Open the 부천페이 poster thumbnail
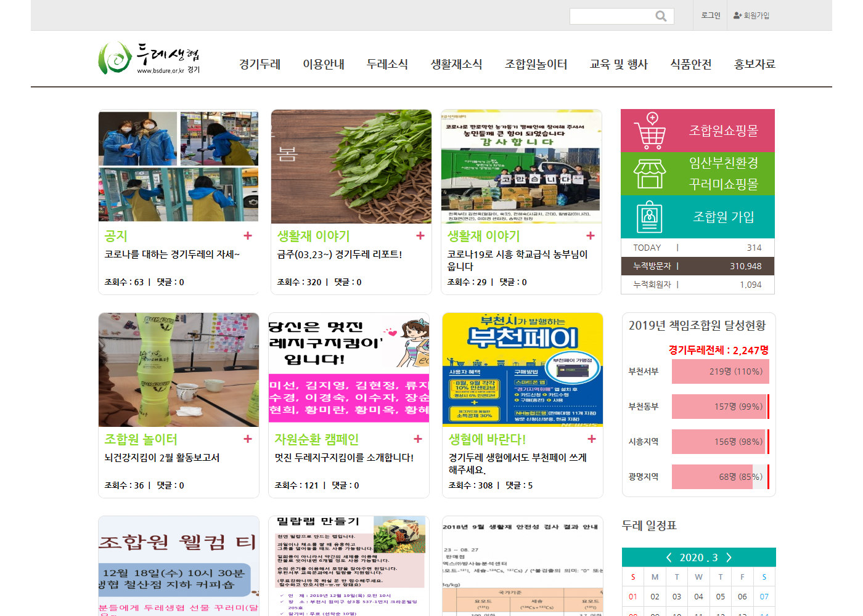 coord(522,369)
